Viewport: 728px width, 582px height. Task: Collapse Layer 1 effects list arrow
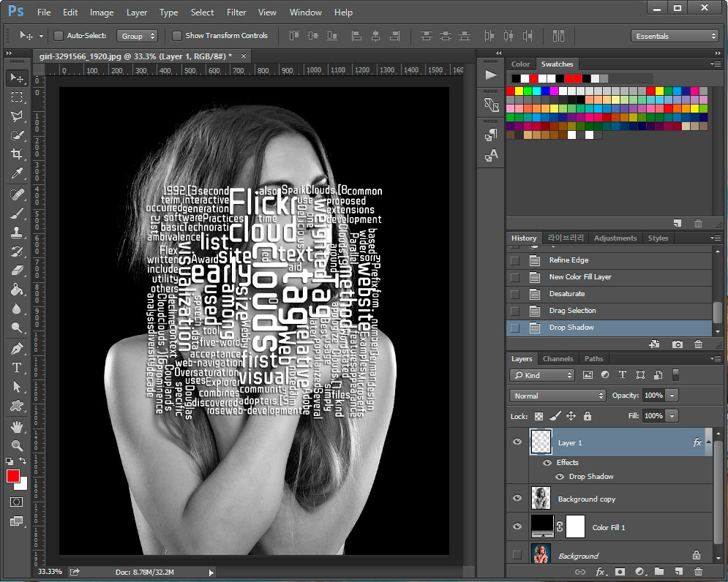pos(708,442)
